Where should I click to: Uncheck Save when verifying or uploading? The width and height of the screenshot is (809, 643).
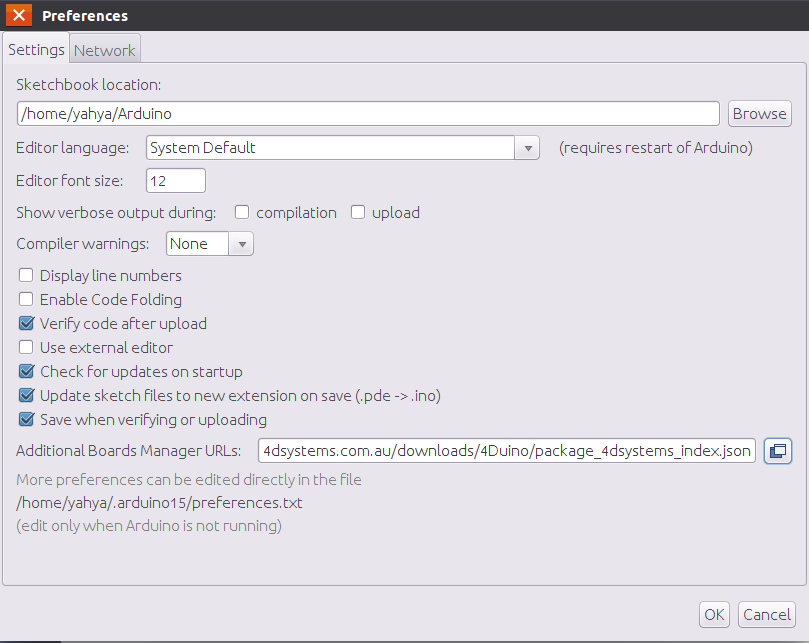26,420
